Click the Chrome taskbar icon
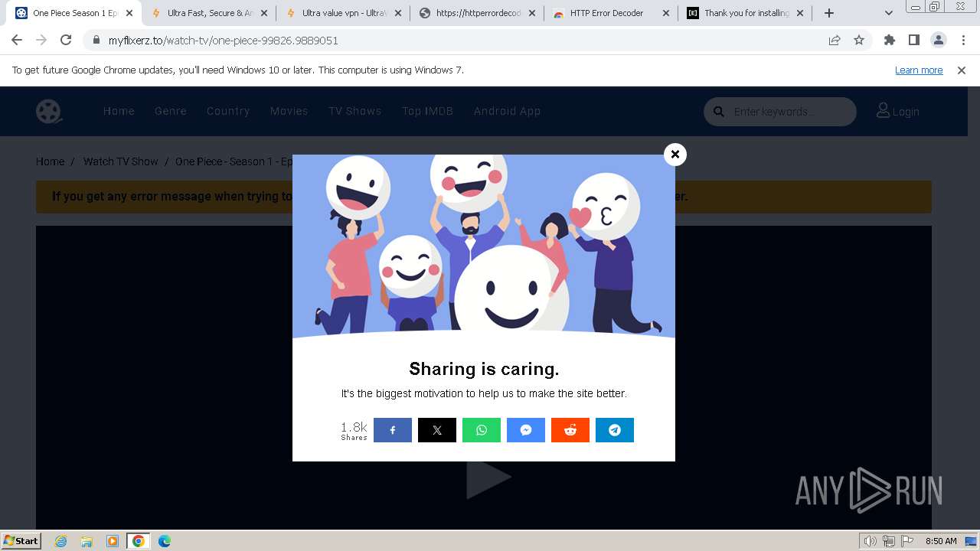The height and width of the screenshot is (551, 980). coord(139,541)
